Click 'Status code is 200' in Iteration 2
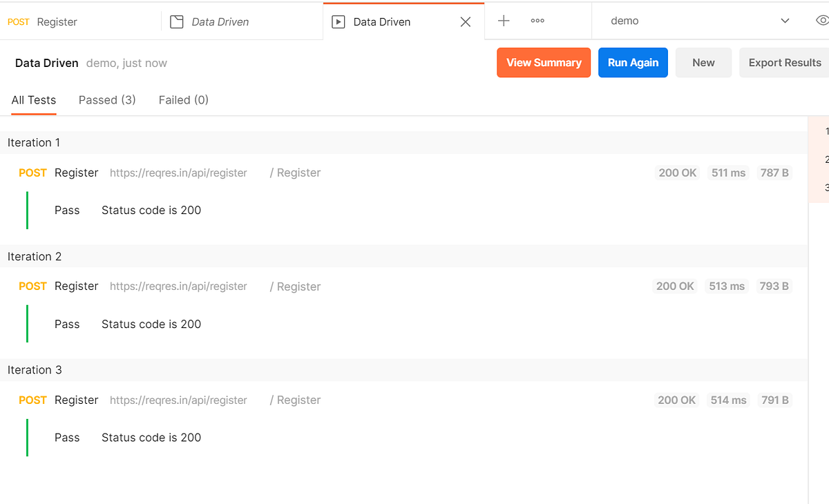 [151, 324]
